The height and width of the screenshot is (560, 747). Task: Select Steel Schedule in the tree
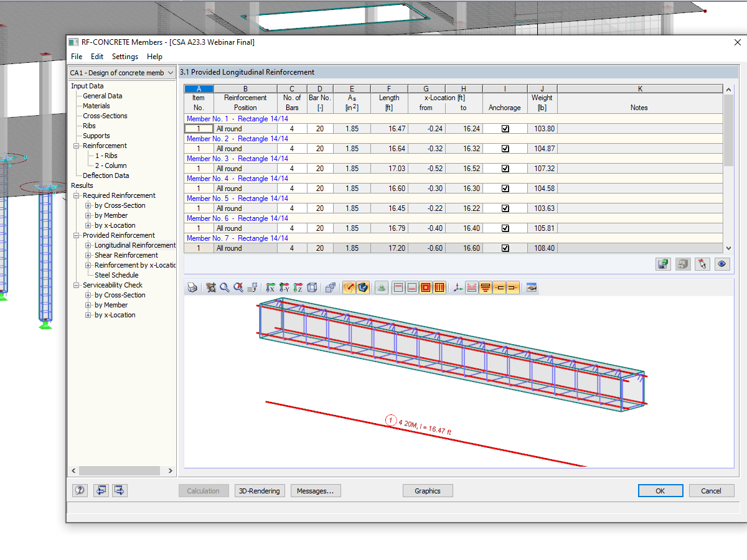pos(116,275)
